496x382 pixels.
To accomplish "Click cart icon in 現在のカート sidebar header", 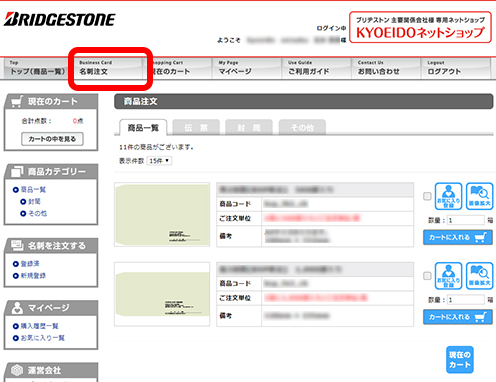I will (17, 101).
